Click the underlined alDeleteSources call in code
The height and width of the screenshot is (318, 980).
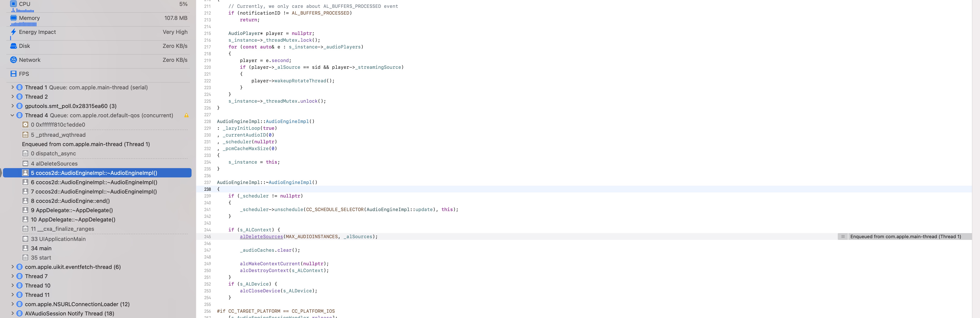pos(261,237)
